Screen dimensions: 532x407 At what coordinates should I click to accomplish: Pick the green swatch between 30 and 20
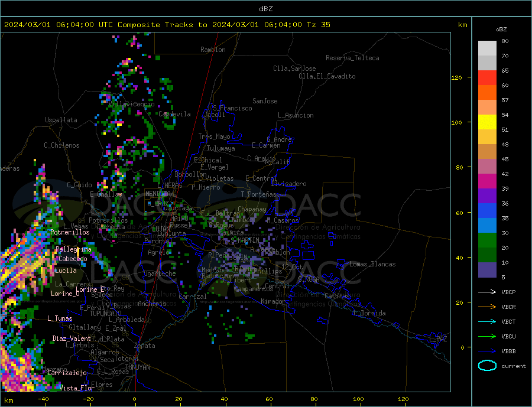487,240
